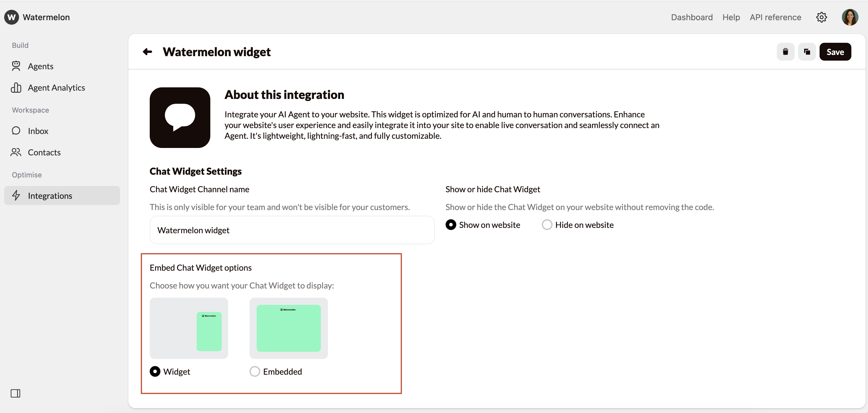Click the Watermelon W logo
The height and width of the screenshot is (413, 868).
[x=12, y=17]
